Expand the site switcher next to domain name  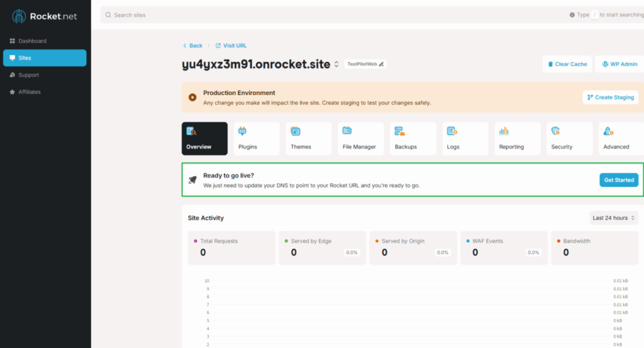point(336,64)
